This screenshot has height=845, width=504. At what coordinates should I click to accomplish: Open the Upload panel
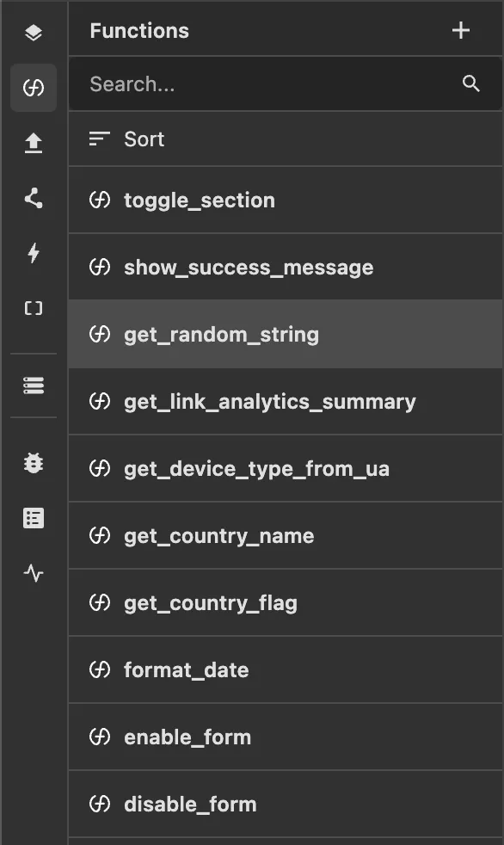pos(34,145)
